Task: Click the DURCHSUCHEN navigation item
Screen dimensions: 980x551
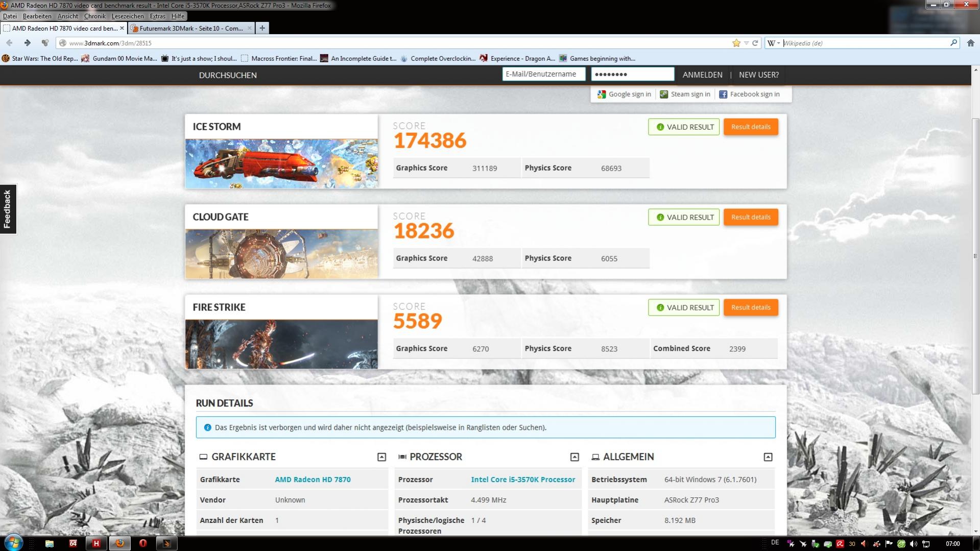Action: point(228,75)
